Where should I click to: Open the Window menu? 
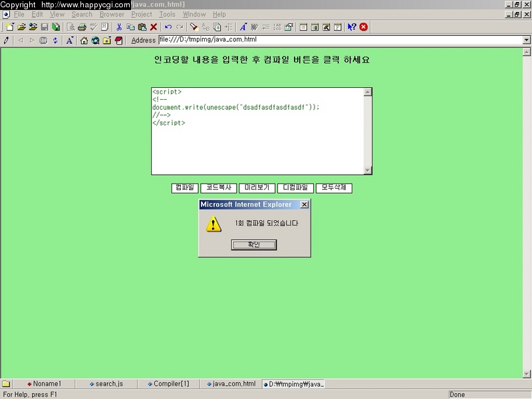[x=194, y=14]
